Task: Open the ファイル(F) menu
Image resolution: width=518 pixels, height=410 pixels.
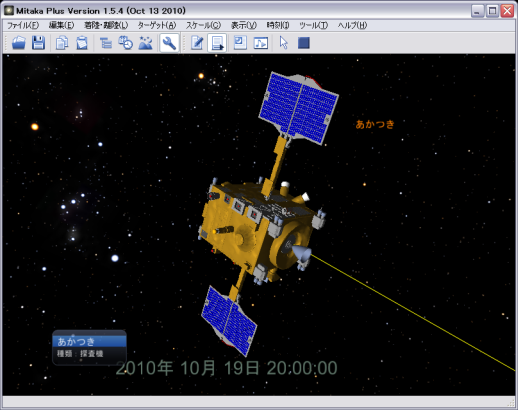Action: 23,25
